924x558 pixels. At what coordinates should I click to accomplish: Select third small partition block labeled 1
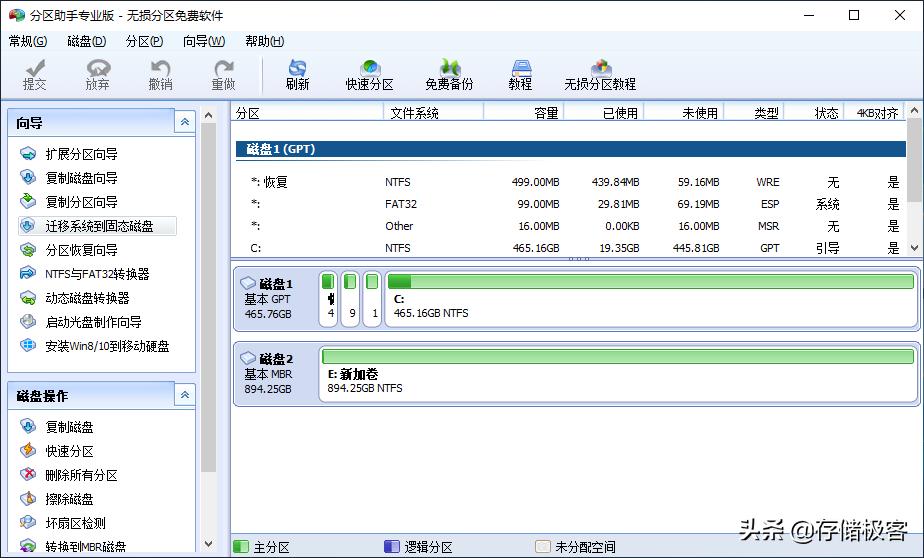click(372, 299)
